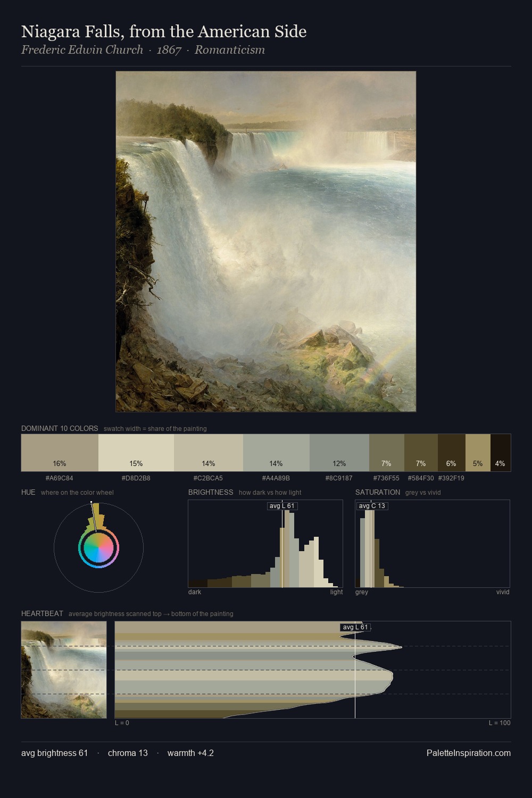The width and height of the screenshot is (532, 798).
Task: Click the 'L = 100' axis label
Action: (500, 723)
